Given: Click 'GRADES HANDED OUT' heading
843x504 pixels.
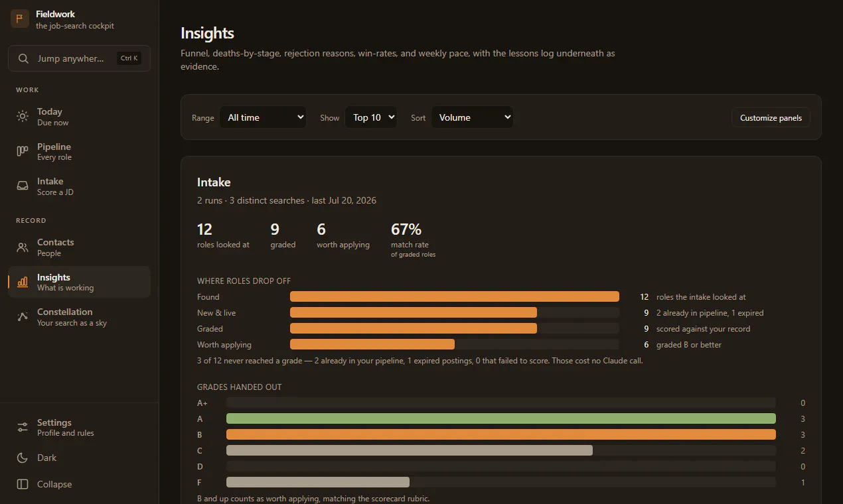Looking at the screenshot, I should [x=240, y=387].
